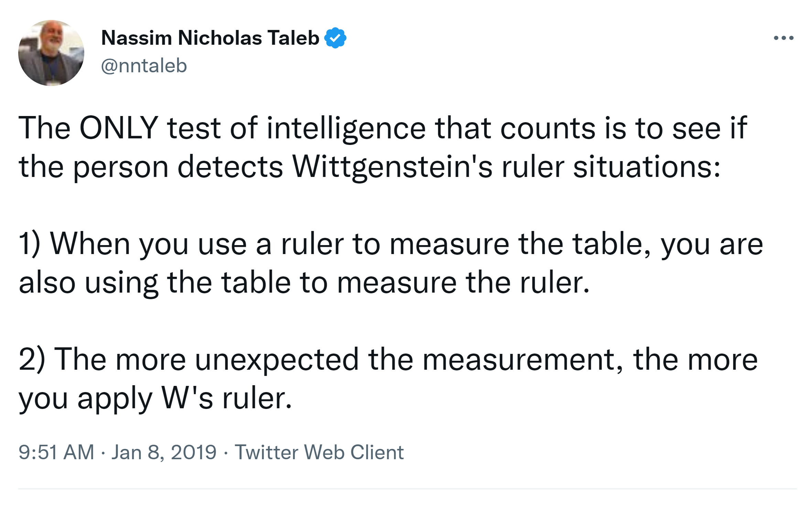Click the display name Nassim Nicholas Taleb
Image resolution: width=812 pixels, height=505 pixels.
[210, 38]
